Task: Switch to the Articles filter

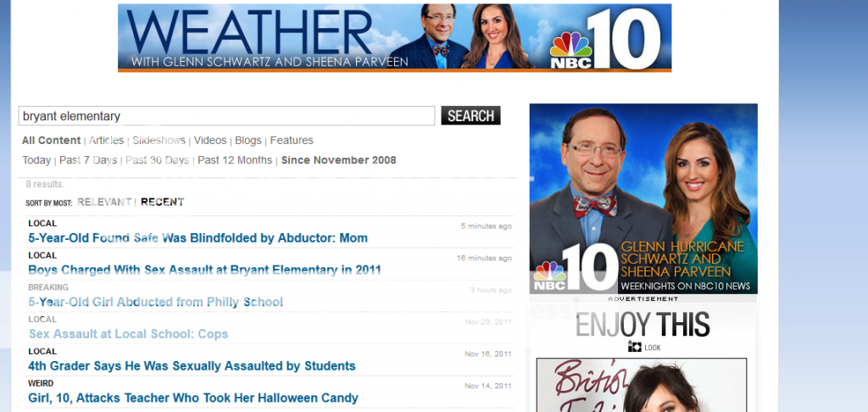Action: 107,141
